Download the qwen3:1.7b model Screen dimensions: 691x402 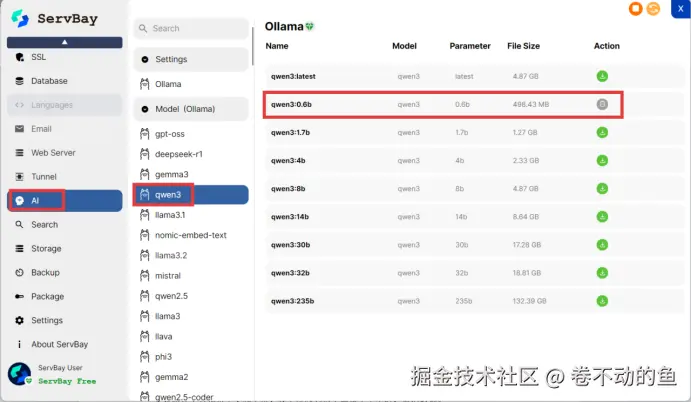click(602, 132)
